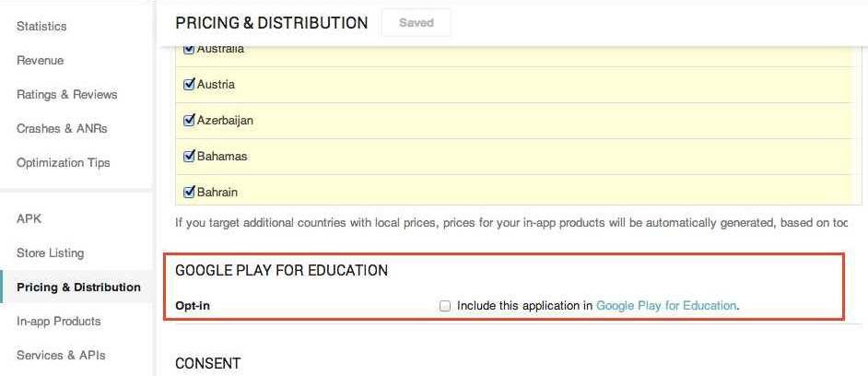Viewport: 868px width, 376px height.
Task: Select Pricing & Distribution sidebar item
Action: pyautogui.click(x=78, y=287)
